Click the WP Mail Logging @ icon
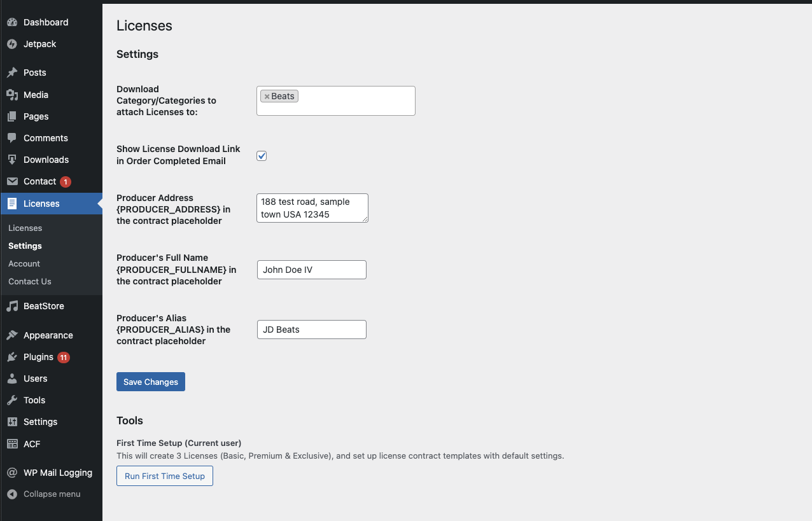The height and width of the screenshot is (521, 812). [12, 473]
